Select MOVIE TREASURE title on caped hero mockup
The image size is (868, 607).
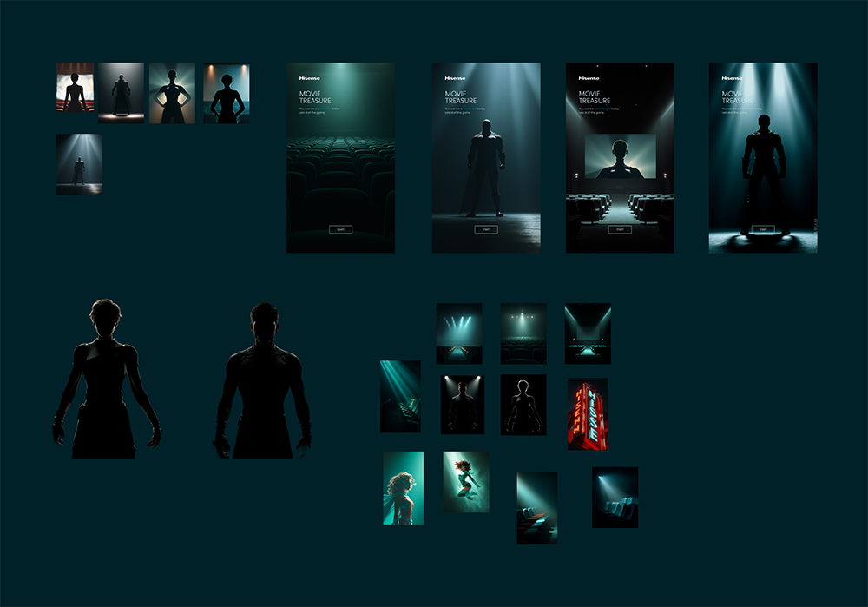[x=457, y=97]
